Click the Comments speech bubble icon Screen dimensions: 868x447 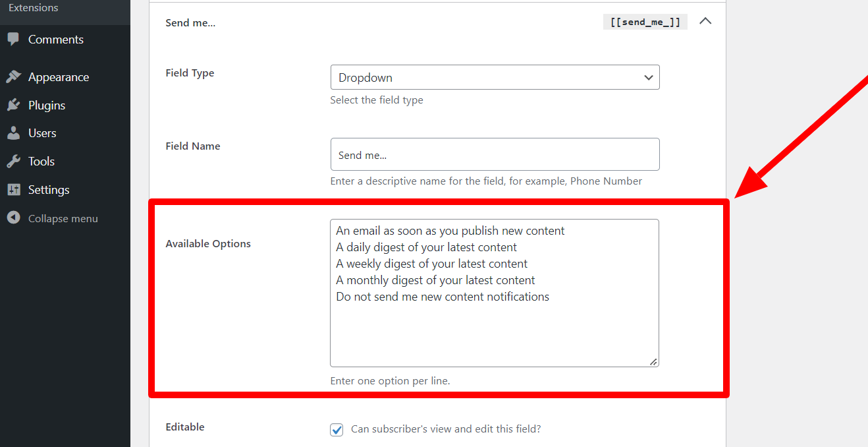click(x=13, y=40)
